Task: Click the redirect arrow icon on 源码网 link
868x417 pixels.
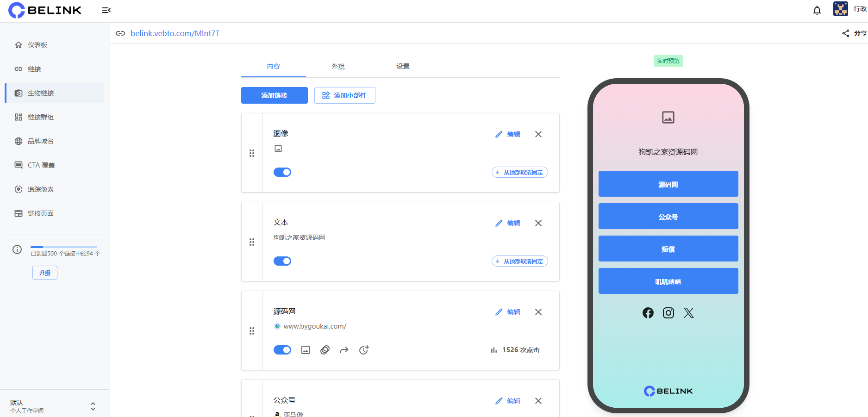Action: (344, 350)
